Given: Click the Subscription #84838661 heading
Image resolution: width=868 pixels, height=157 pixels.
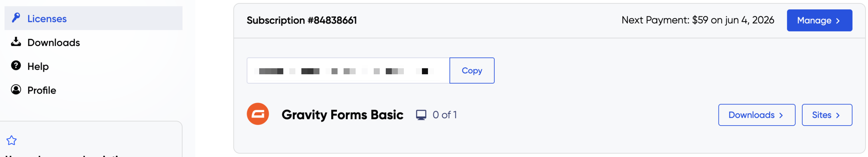Looking at the screenshot, I should pyautogui.click(x=302, y=20).
